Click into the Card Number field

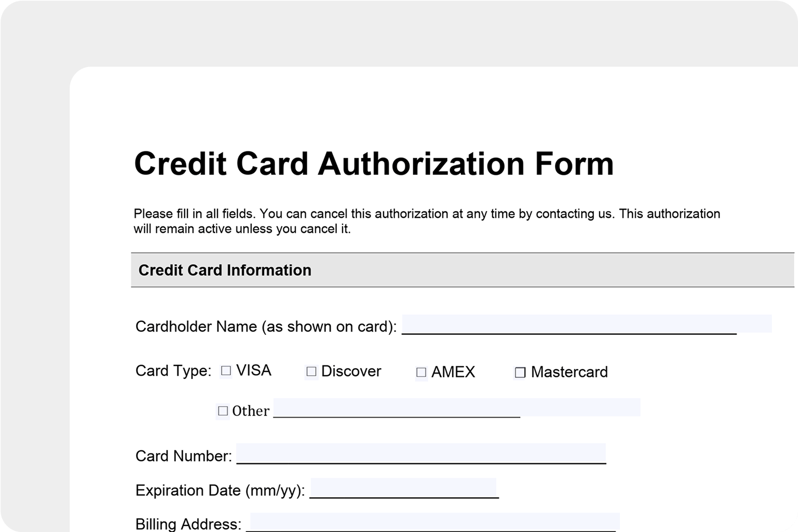pyautogui.click(x=421, y=454)
